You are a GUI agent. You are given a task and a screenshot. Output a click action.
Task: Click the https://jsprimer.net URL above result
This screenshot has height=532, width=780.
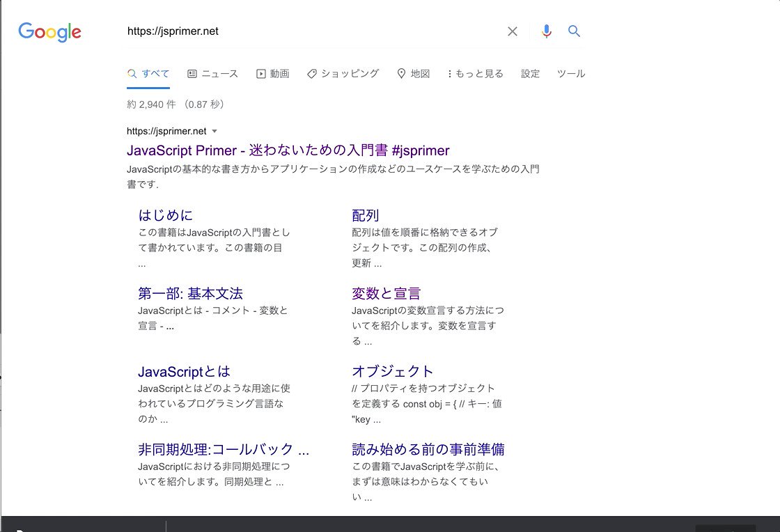166,132
